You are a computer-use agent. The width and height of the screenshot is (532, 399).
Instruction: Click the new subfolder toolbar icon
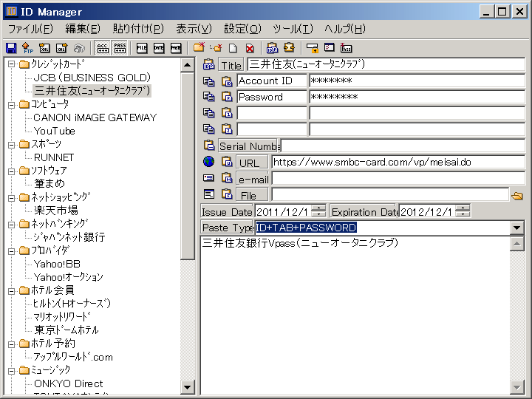[216, 48]
